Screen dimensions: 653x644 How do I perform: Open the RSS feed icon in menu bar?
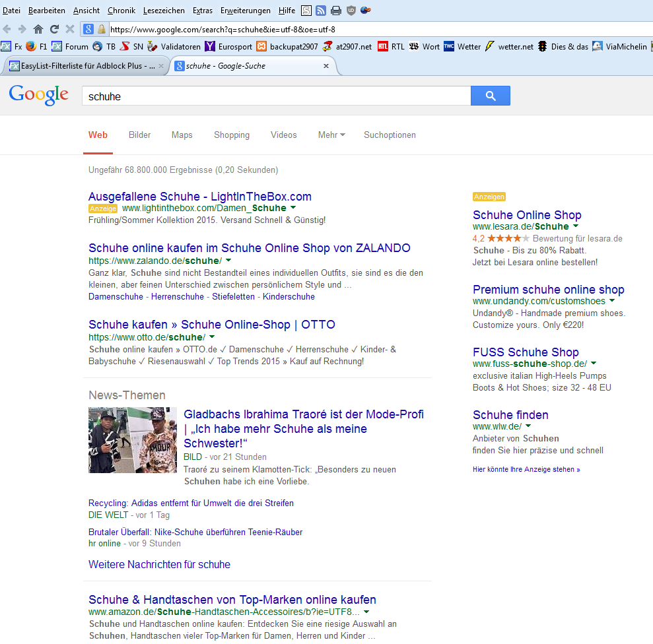click(321, 11)
